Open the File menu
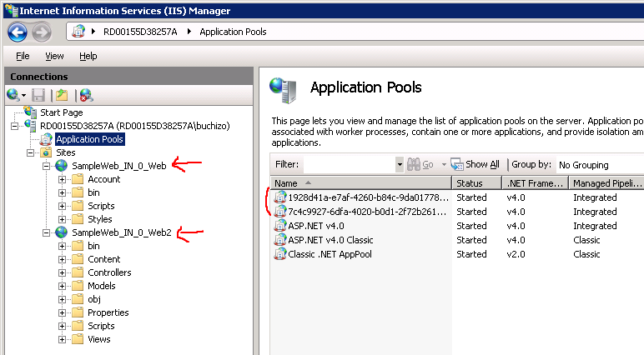Image resolution: width=644 pixels, height=355 pixels. pyautogui.click(x=23, y=56)
